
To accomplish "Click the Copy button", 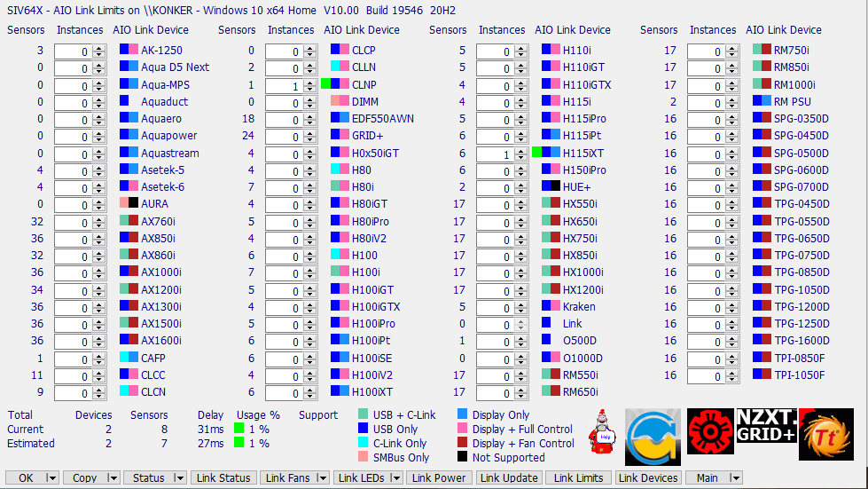I will (x=85, y=478).
